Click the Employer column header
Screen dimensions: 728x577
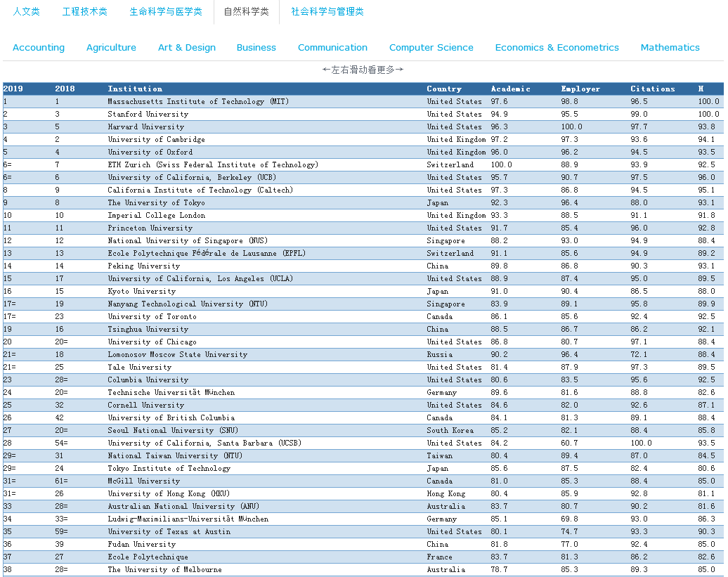[x=580, y=89]
